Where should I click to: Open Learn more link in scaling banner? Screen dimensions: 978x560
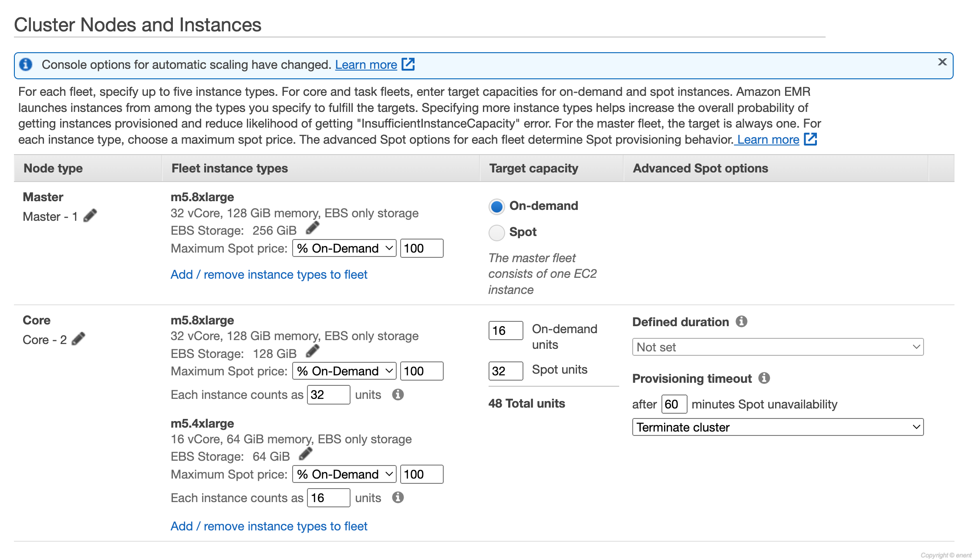pyautogui.click(x=366, y=64)
